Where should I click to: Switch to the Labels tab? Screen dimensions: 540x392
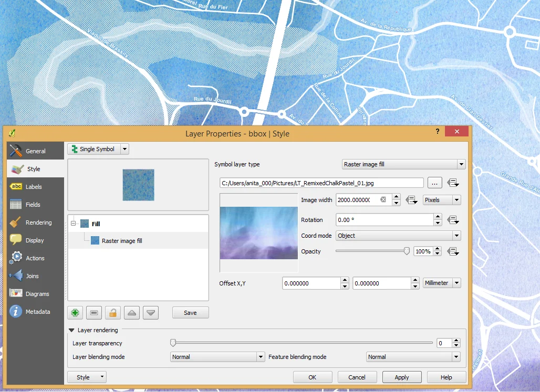coord(34,187)
